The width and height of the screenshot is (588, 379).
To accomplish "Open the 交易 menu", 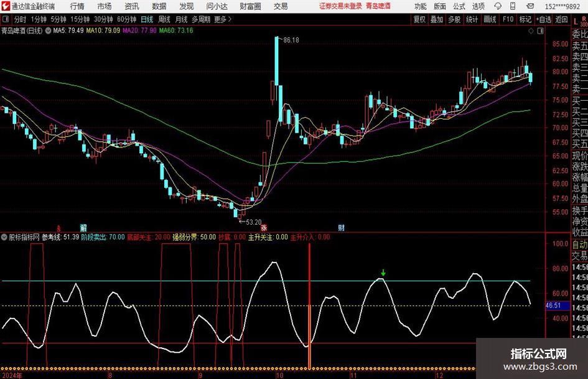I will tap(281, 6).
